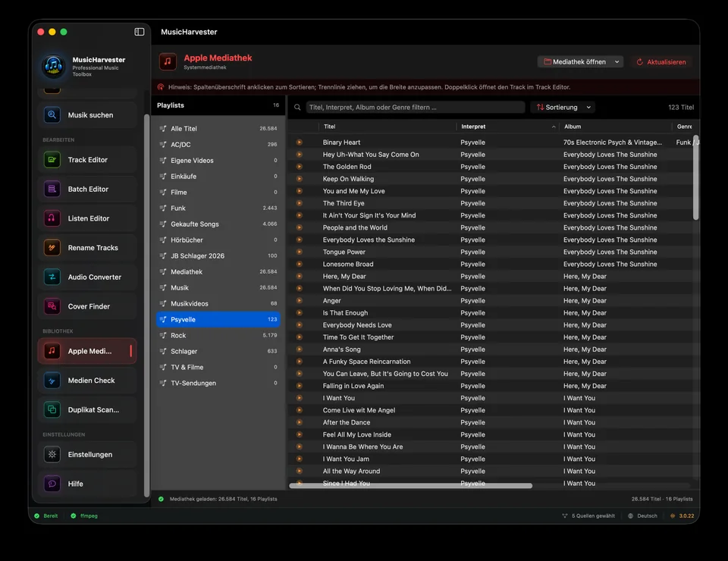Viewport: 728px width, 561px height.
Task: Click the Apple Mediathek header music note icon
Action: 168,61
